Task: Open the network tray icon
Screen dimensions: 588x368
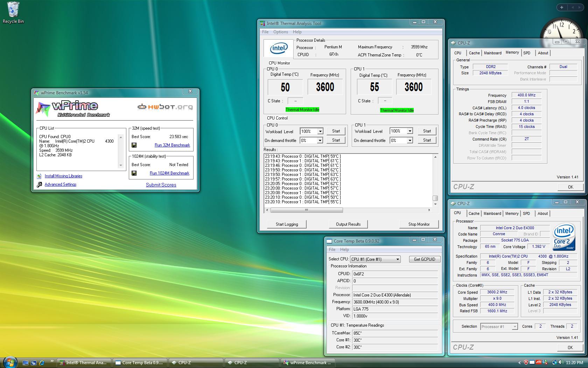Action: pyautogui.click(x=555, y=362)
